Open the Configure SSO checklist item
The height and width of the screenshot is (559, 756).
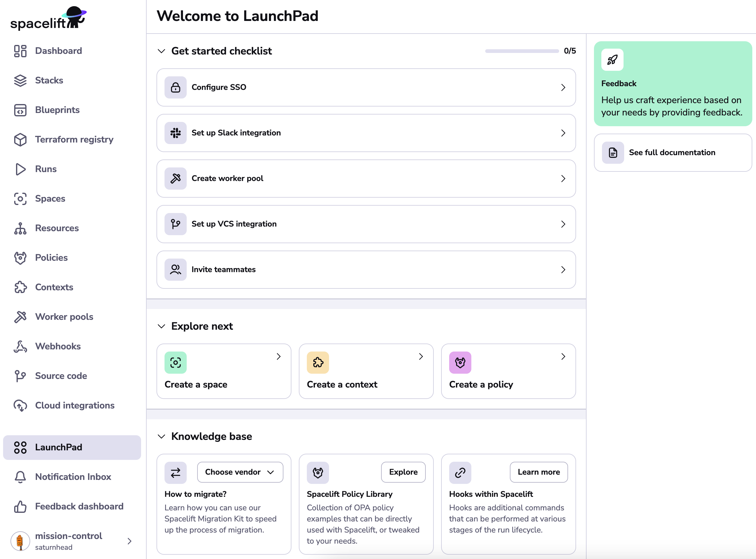coord(366,87)
